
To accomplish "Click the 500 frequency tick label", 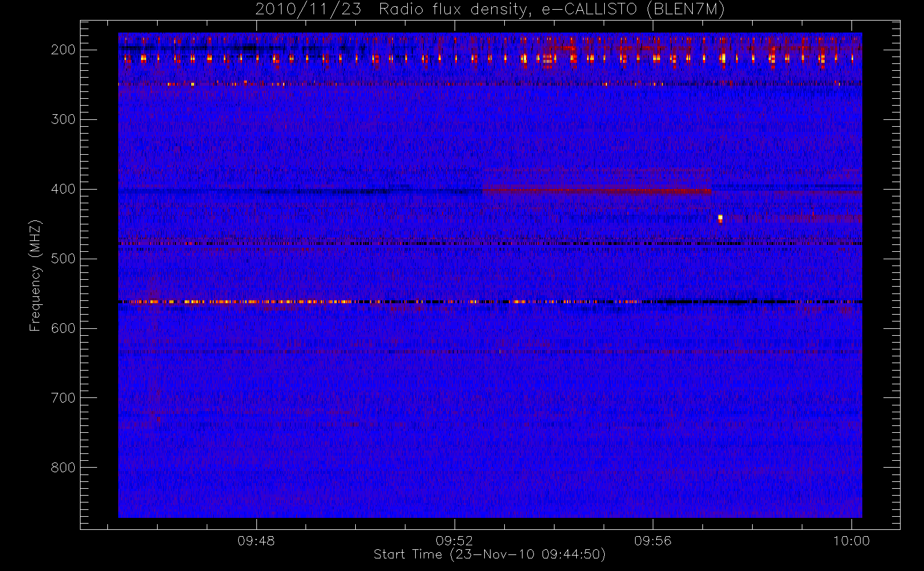I will (x=63, y=259).
